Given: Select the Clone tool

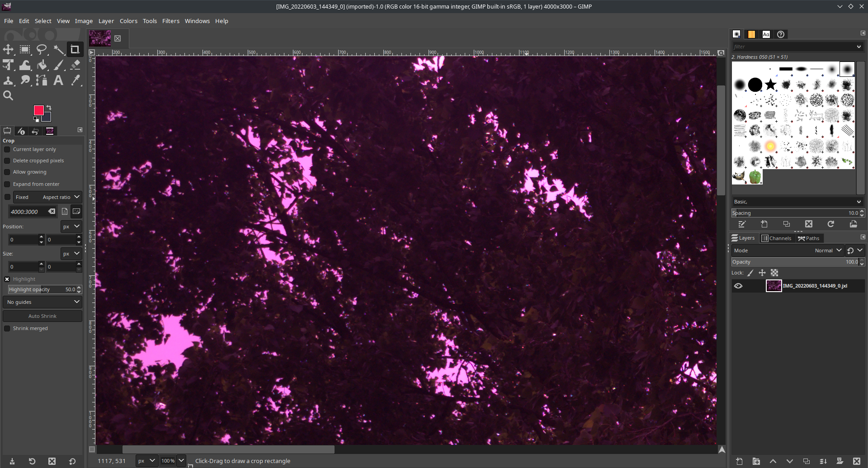Looking at the screenshot, I should coord(8,80).
